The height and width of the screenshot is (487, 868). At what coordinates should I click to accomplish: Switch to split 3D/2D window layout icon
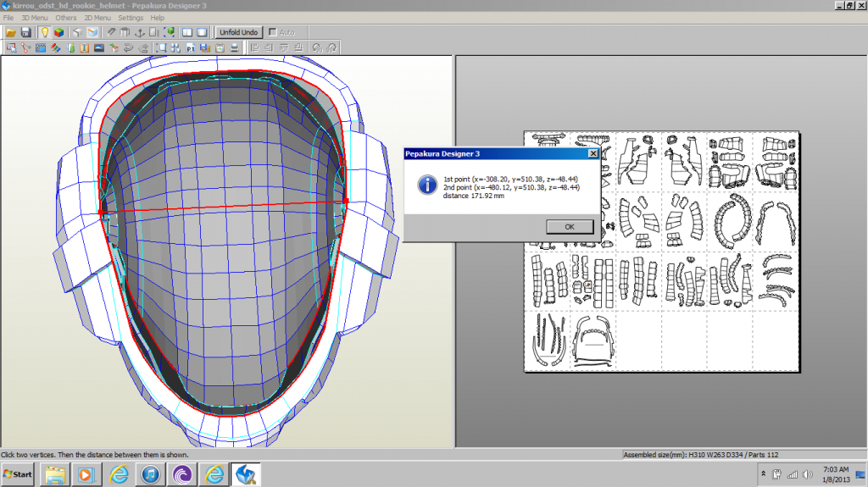[x=187, y=33]
